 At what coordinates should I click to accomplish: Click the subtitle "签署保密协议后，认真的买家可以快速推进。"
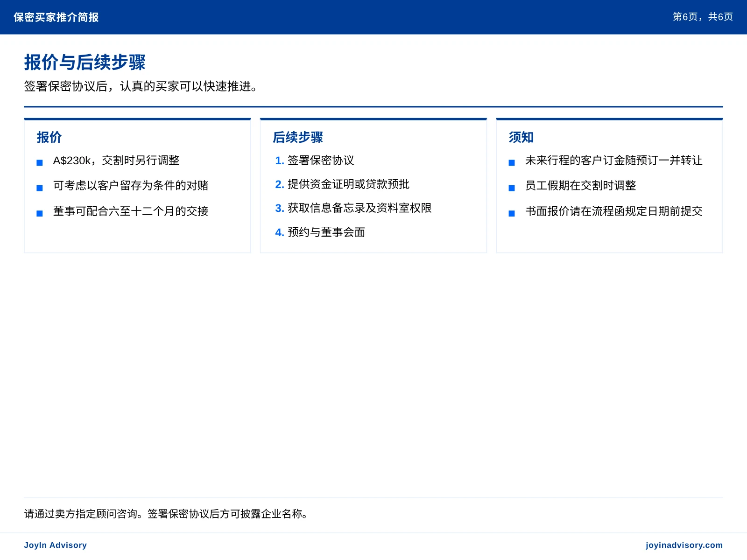pyautogui.click(x=141, y=86)
